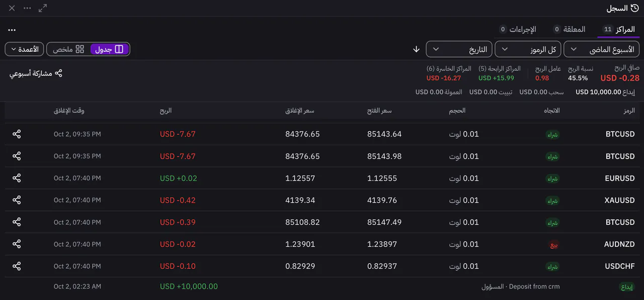Share the USDCHF trade row
Viewport: 644px width, 300px height.
tap(17, 266)
